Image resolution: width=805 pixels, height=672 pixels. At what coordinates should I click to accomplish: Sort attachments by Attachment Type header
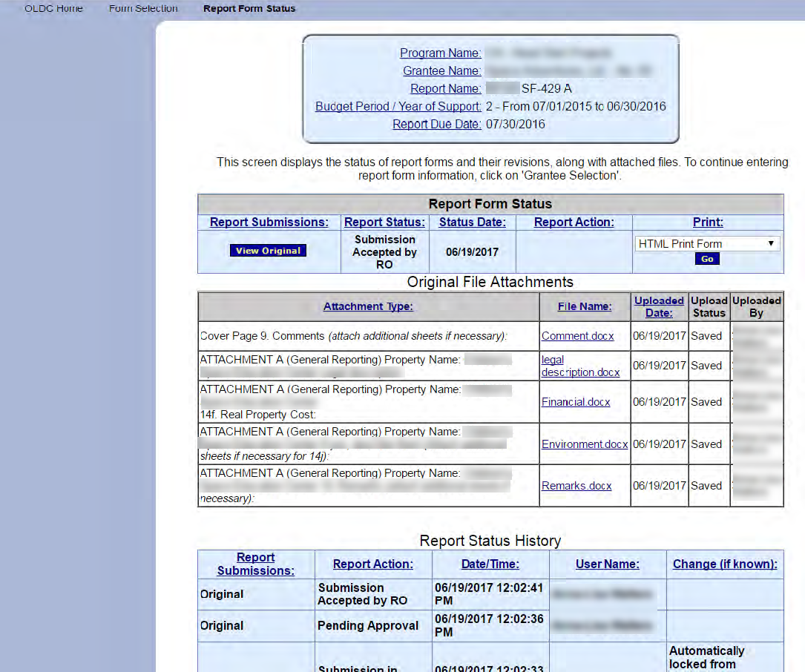click(x=368, y=306)
